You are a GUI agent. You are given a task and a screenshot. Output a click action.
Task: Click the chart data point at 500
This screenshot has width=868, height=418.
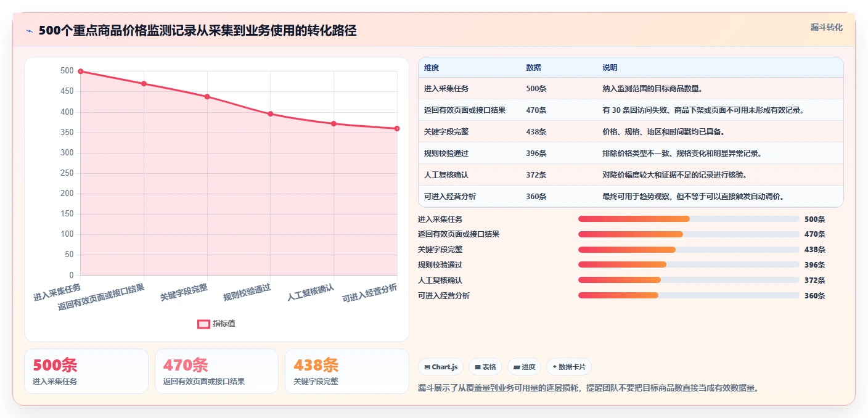click(81, 72)
